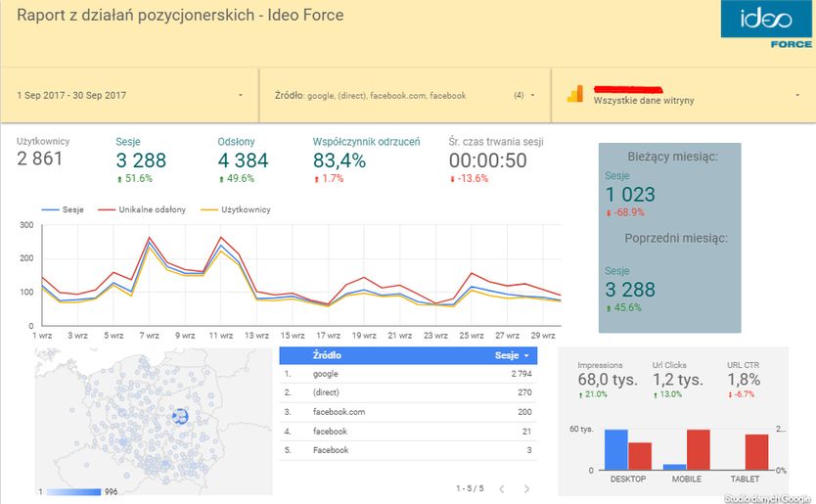Screen dimensions: 816x504
Task: Click the URL CTR value 1,8%
Action: [744, 380]
